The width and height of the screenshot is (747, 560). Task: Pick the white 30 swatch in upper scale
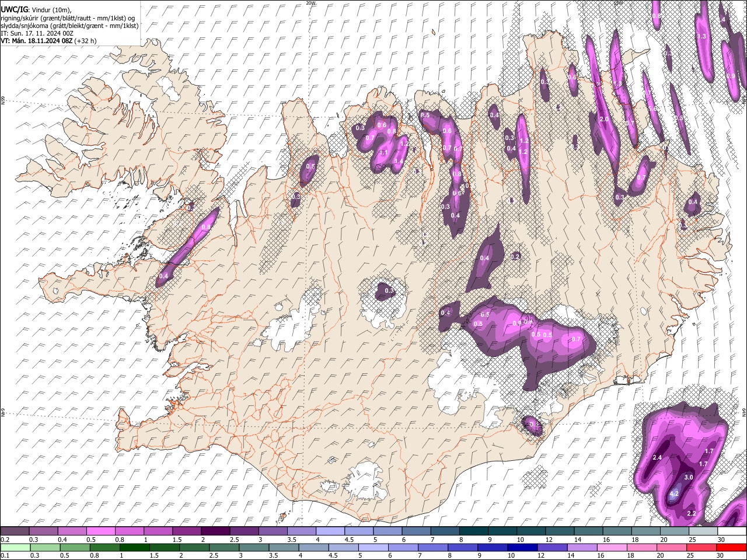732,531
